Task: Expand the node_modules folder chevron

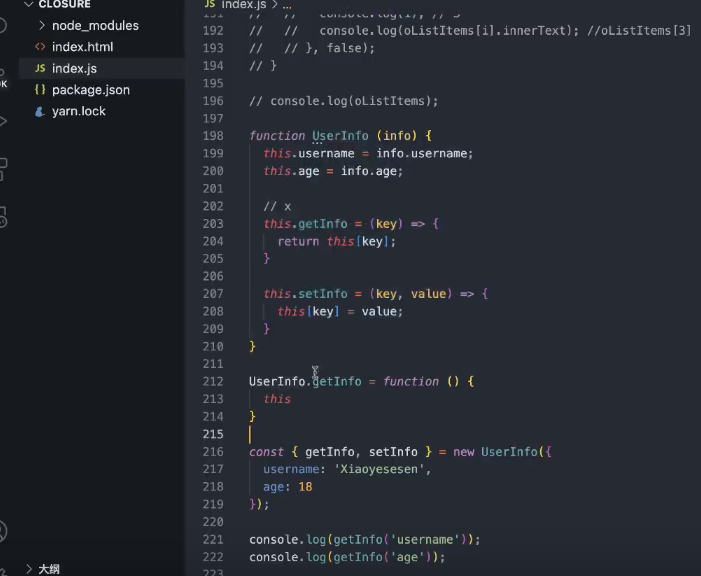Action: point(42,25)
